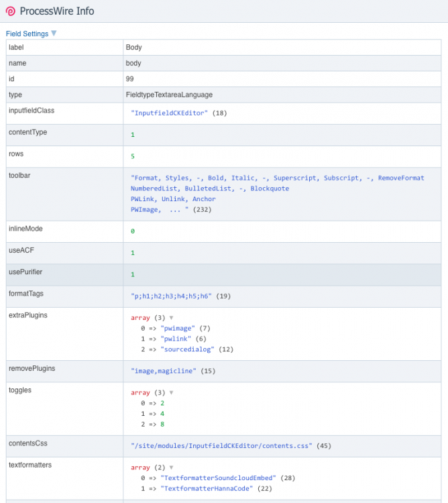448x503 pixels.
Task: Open the Field Settings link
Action: tap(27, 34)
